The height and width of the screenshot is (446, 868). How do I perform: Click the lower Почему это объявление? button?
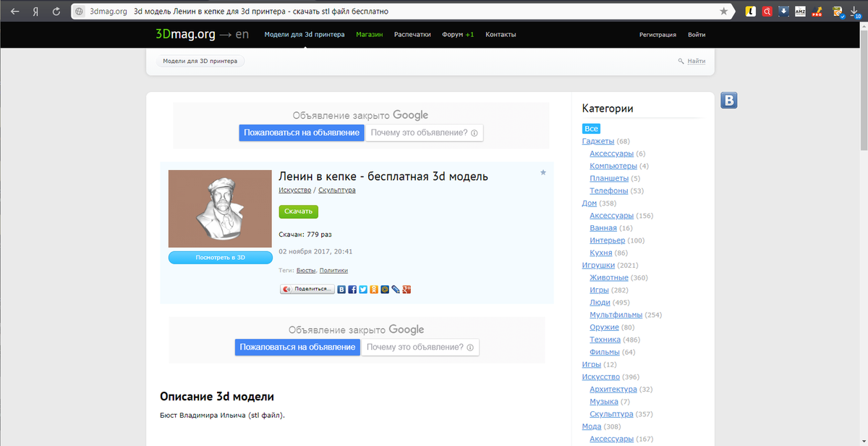point(420,347)
